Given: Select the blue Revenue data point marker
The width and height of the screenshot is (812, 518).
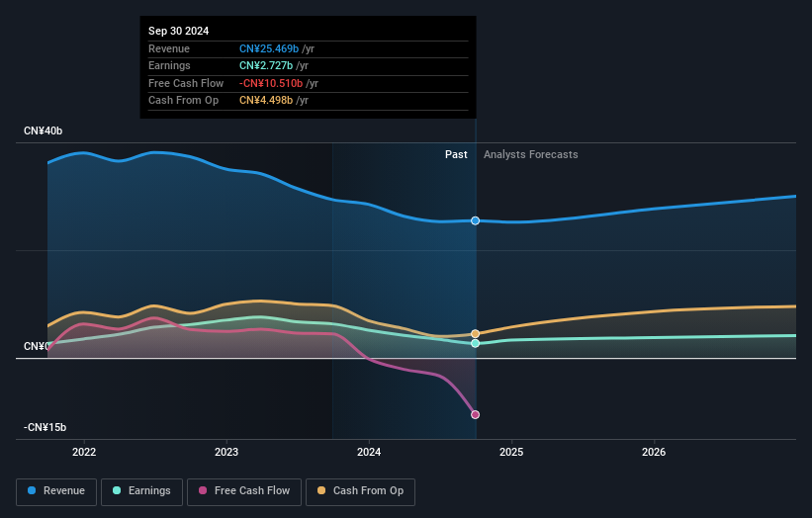Looking at the screenshot, I should click(x=476, y=221).
